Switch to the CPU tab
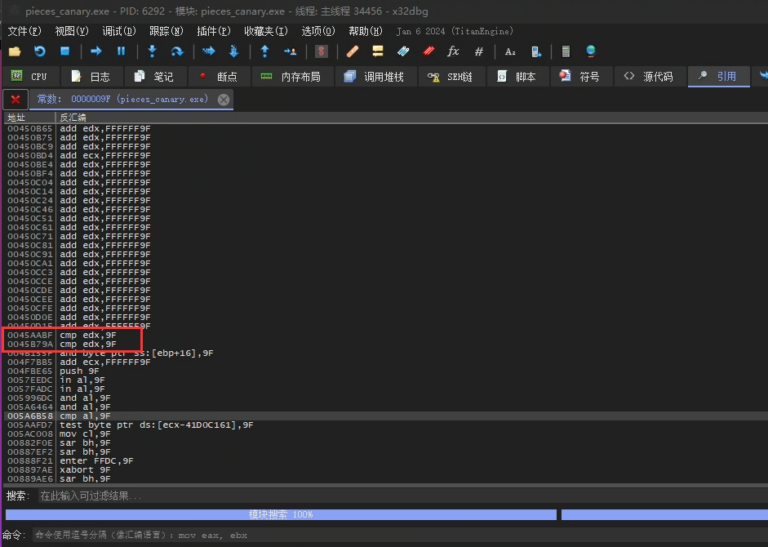Image resolution: width=768 pixels, height=547 pixels. (29, 76)
